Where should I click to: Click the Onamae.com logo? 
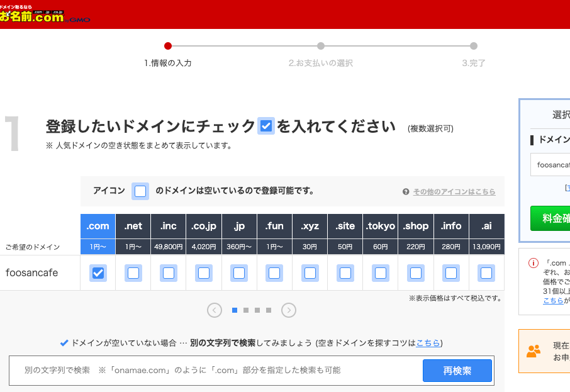click(44, 15)
